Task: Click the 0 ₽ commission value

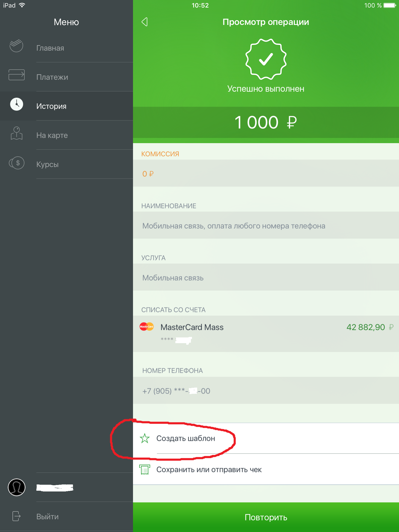Action: pyautogui.click(x=148, y=174)
